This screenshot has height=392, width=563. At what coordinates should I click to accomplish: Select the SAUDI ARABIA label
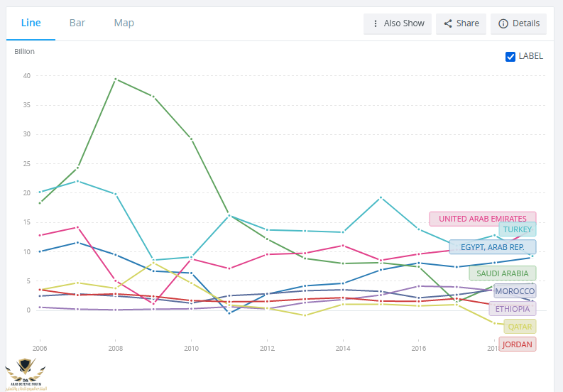[x=503, y=273]
